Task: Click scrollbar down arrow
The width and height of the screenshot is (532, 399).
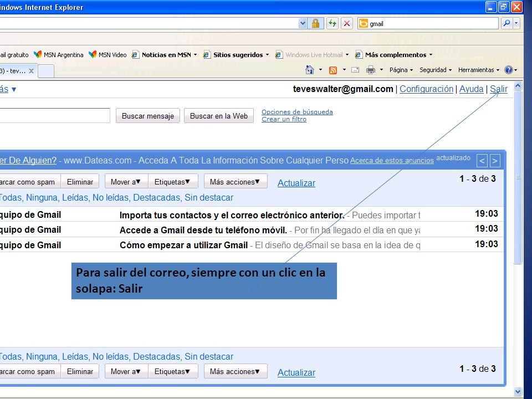Action: (518, 391)
